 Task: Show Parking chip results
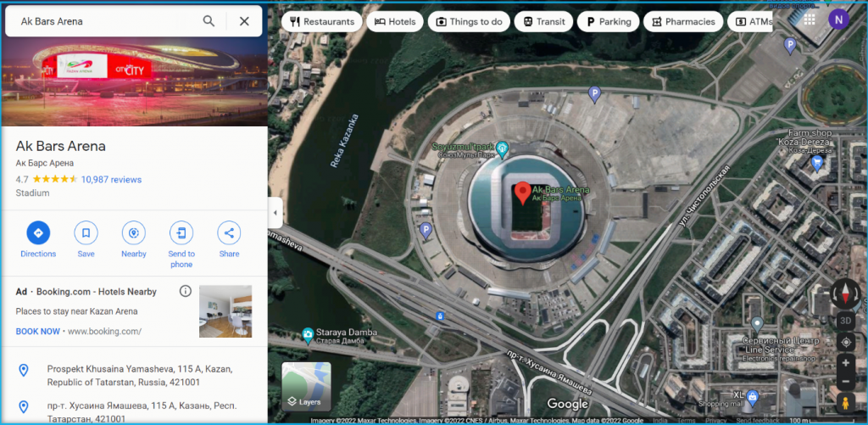point(608,21)
